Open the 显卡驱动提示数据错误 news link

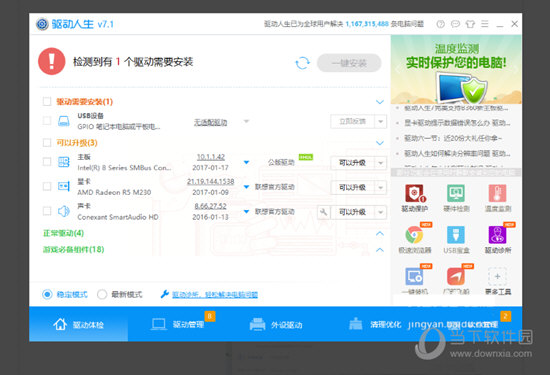coord(457,123)
